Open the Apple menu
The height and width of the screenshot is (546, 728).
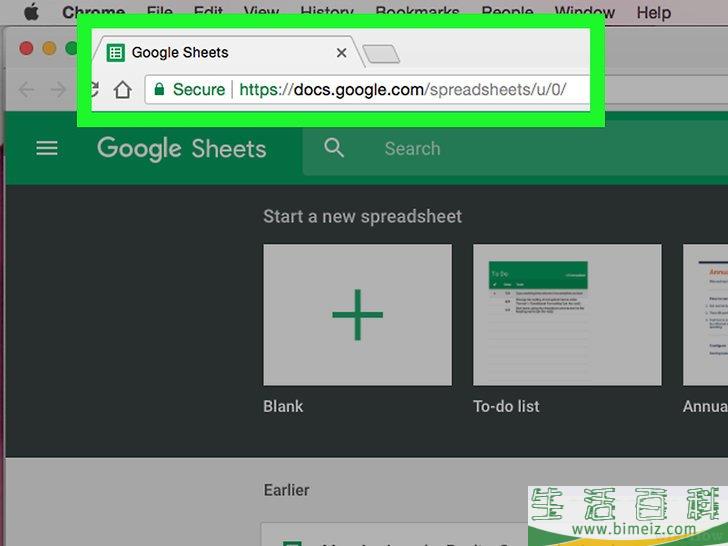[x=31, y=12]
